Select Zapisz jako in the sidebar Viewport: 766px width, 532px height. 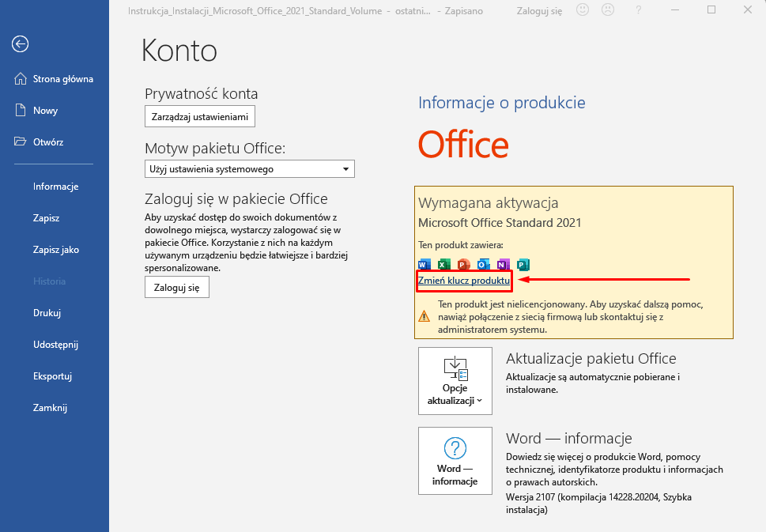click(55, 250)
